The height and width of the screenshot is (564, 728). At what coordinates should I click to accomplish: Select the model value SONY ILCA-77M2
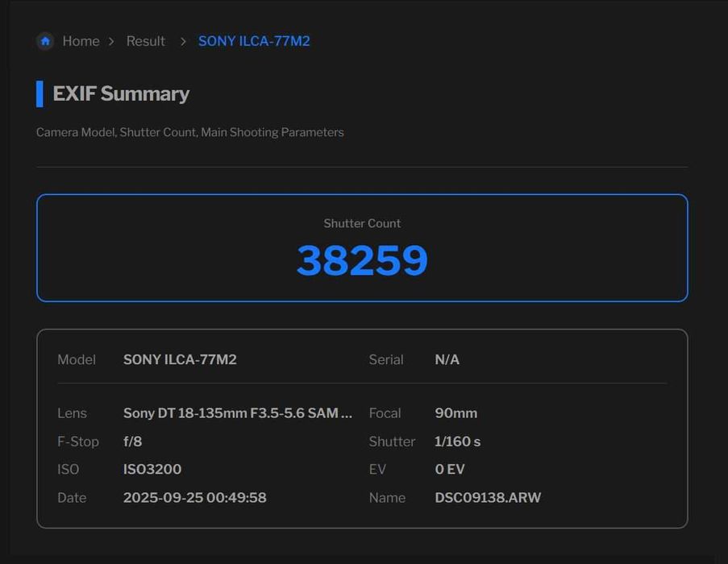click(x=180, y=359)
